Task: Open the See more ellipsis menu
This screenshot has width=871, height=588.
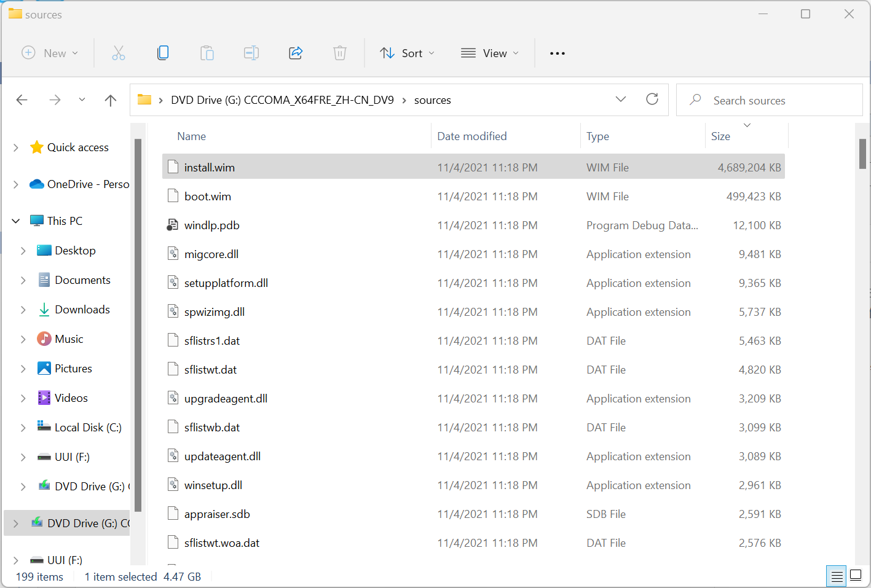Action: tap(558, 53)
